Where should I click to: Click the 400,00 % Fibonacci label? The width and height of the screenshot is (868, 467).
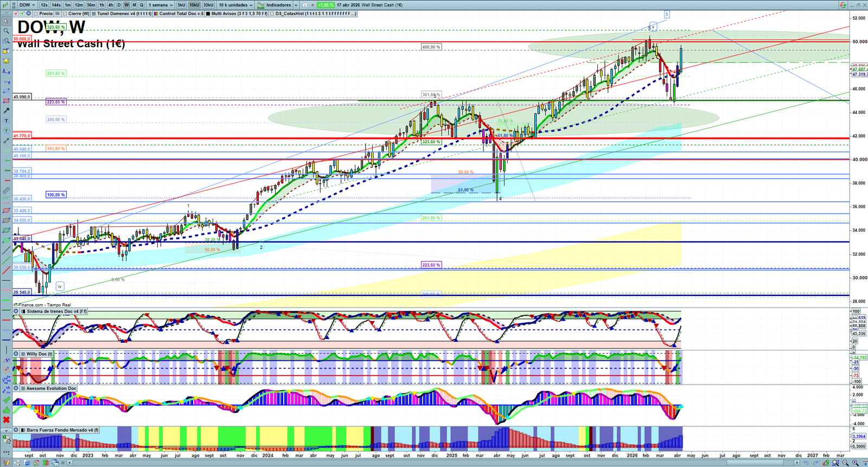[x=431, y=47]
